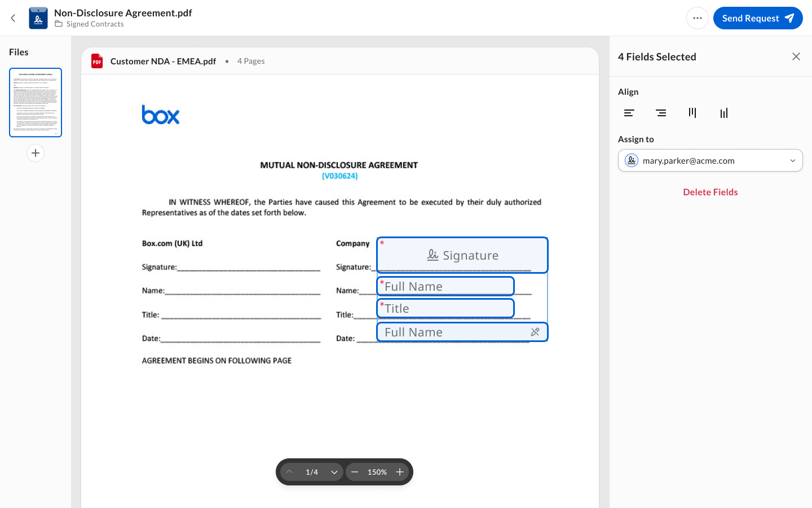Viewport: 812px width, 508px height.
Task: Go to previous page with up chevron
Action: [x=289, y=472]
